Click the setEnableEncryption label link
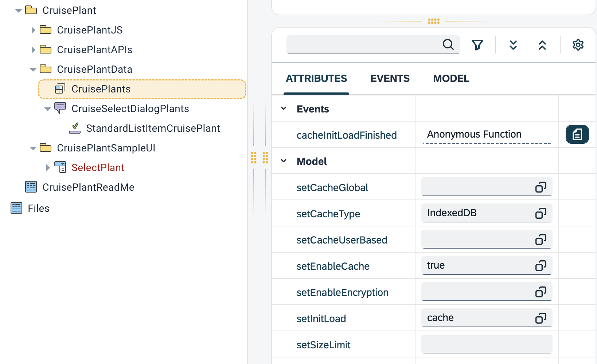597x364 pixels. pyautogui.click(x=343, y=292)
